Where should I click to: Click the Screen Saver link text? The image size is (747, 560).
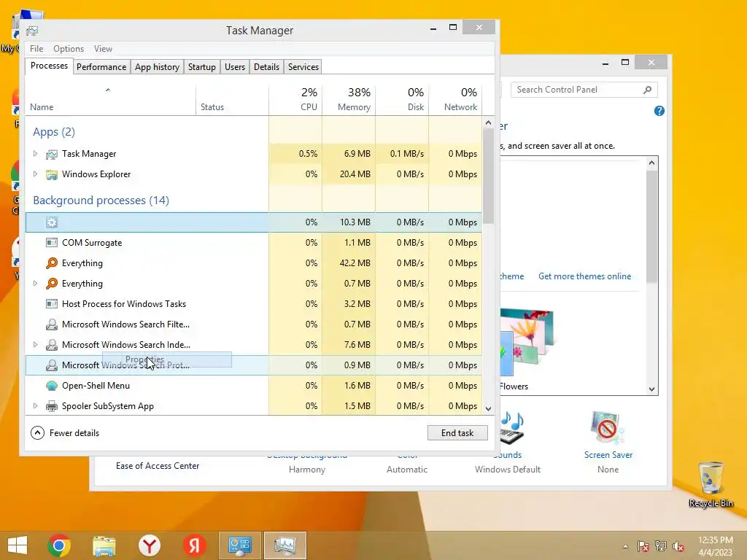point(608,455)
